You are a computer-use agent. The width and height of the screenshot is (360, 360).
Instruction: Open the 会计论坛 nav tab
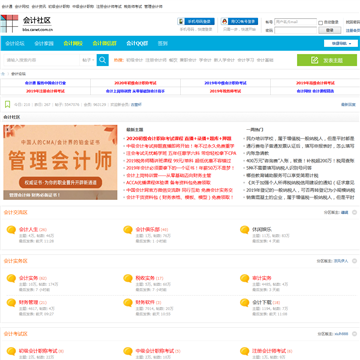[x=15, y=43]
